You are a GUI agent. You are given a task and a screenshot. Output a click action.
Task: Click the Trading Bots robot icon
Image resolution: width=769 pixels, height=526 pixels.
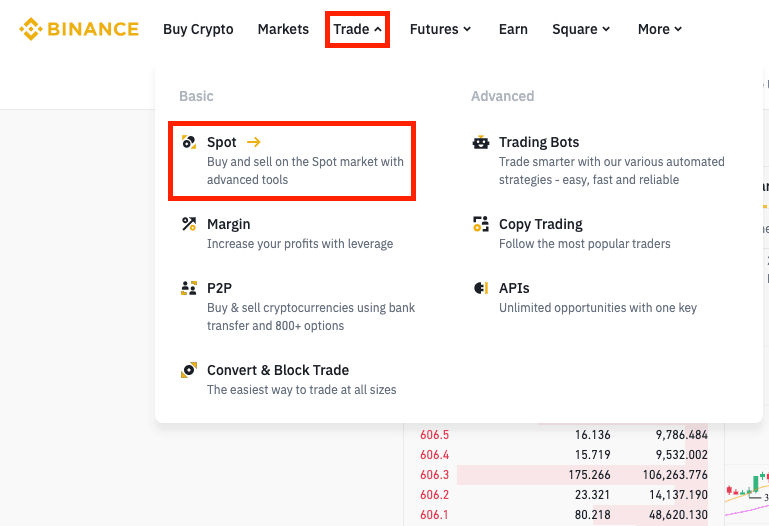coord(481,143)
